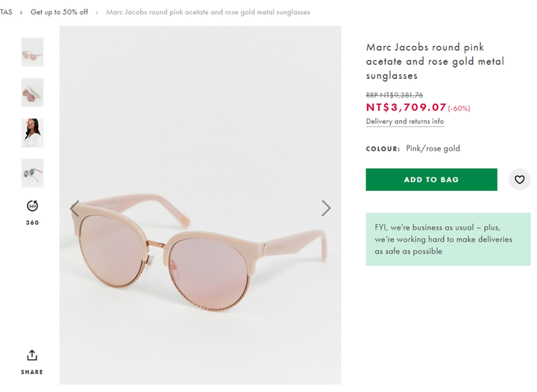
Task: Click the Pink/rose gold colour value
Action: tap(433, 148)
